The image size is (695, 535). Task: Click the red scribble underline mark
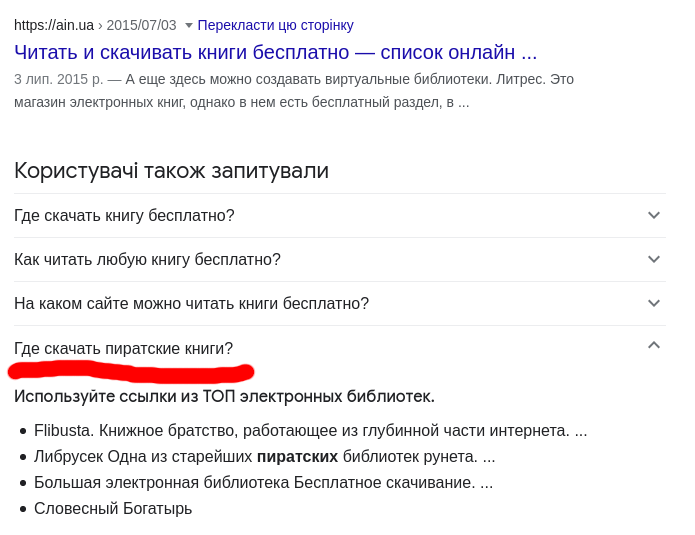coord(130,372)
